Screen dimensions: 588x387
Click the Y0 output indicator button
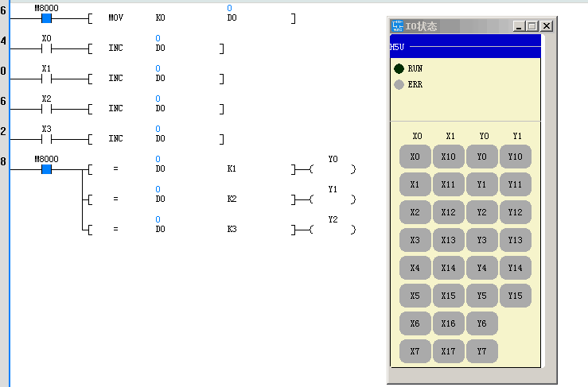pos(481,157)
